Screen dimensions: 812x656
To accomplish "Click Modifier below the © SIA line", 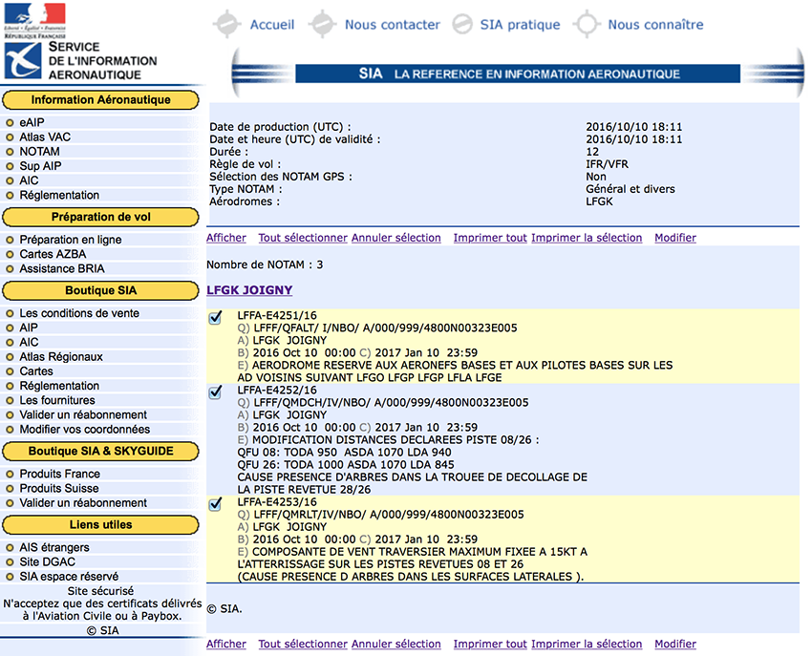I will pos(675,644).
